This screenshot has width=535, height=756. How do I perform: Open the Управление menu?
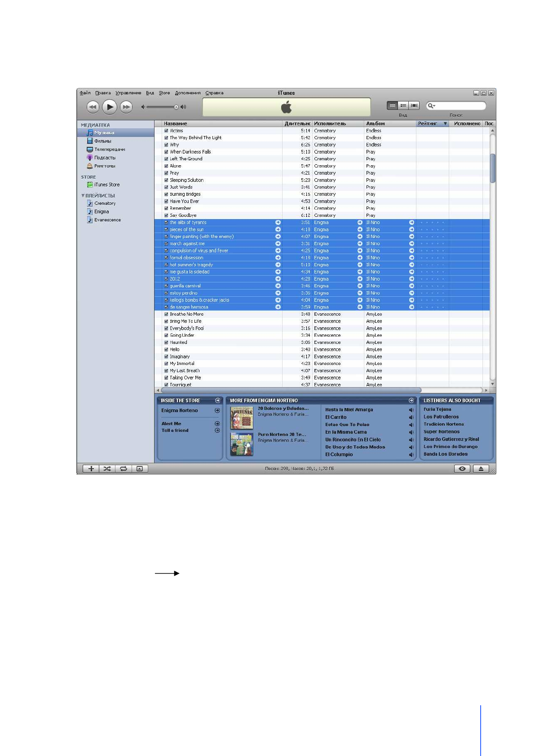tap(128, 93)
